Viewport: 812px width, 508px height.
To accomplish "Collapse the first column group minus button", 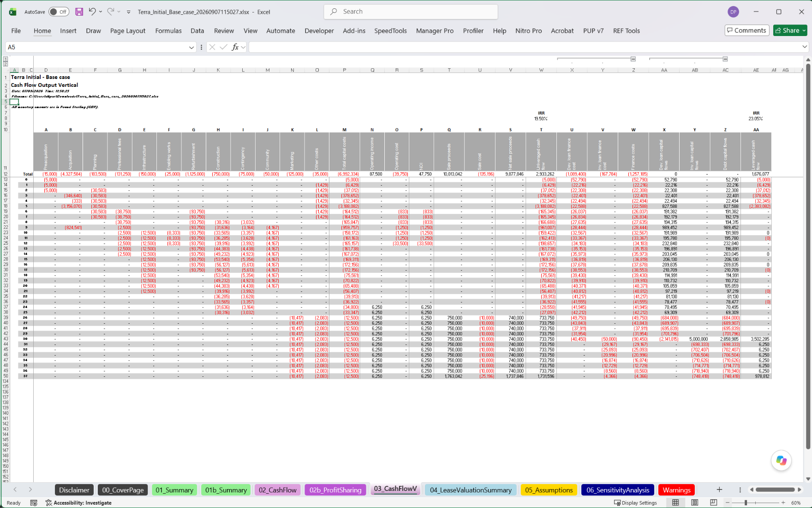I will pyautogui.click(x=633, y=59).
